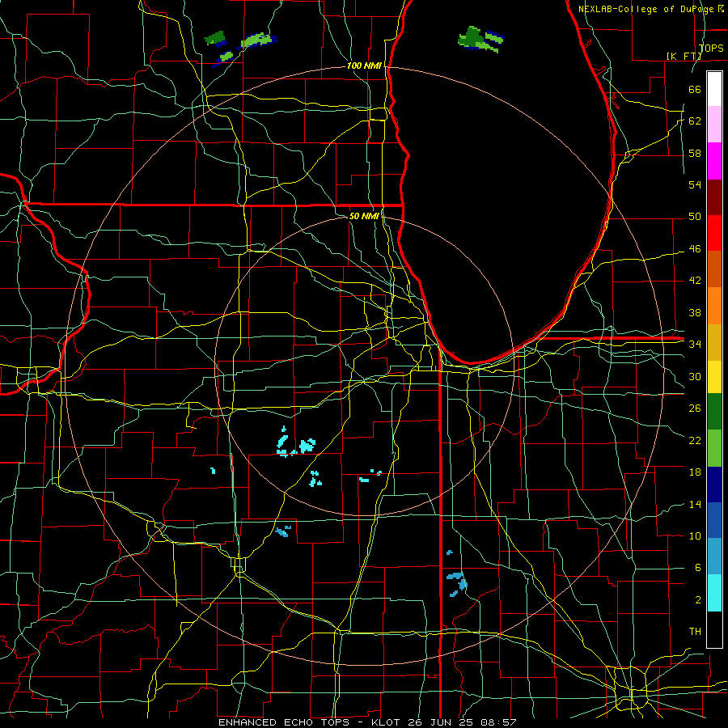Click the 10 value on the legend
728x728 pixels.
[695, 535]
